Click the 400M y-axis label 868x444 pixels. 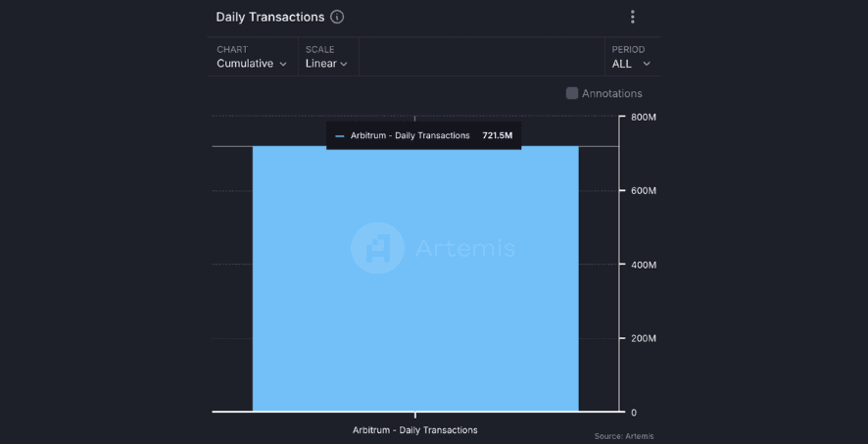click(643, 265)
